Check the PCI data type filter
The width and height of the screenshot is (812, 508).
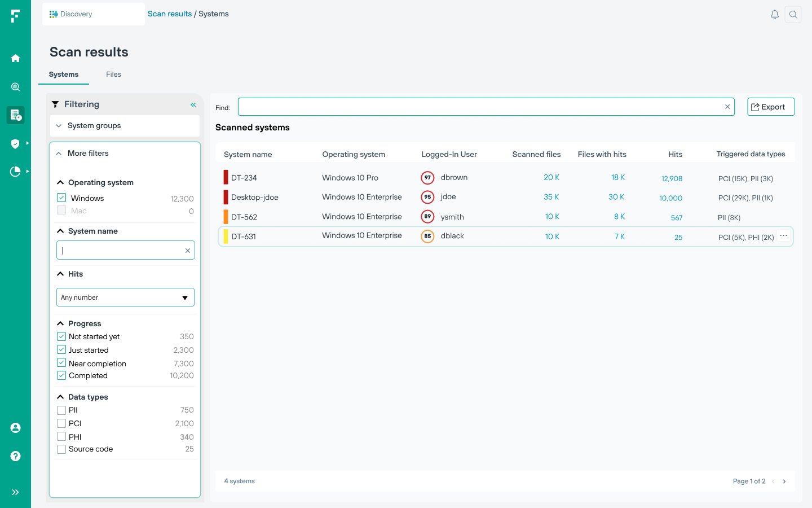pos(61,423)
